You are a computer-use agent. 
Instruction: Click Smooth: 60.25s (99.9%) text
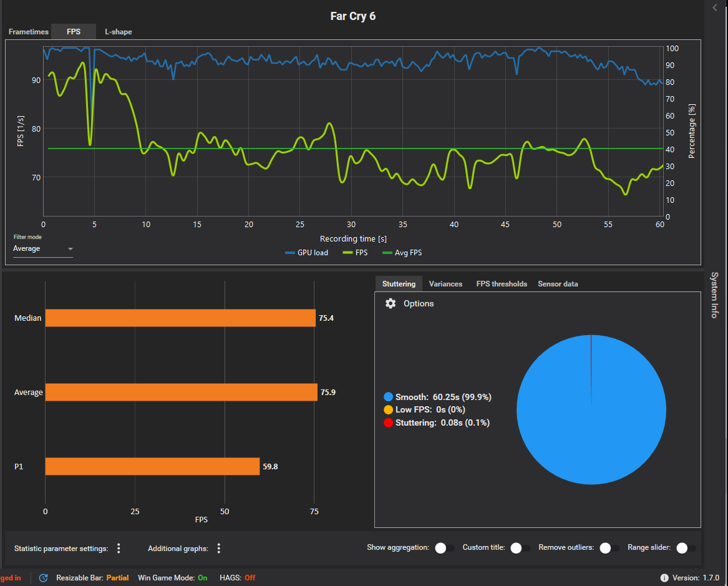point(444,397)
